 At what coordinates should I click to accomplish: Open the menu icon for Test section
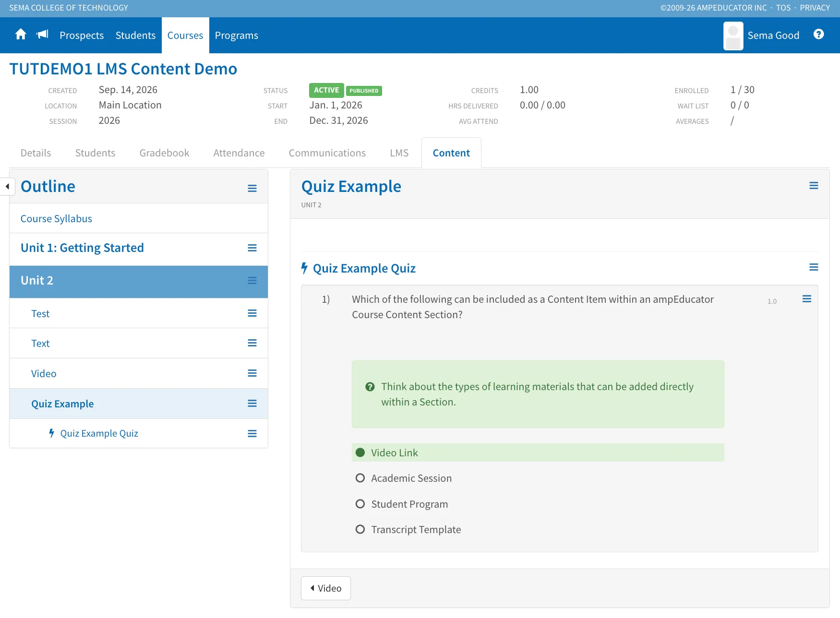click(x=252, y=313)
